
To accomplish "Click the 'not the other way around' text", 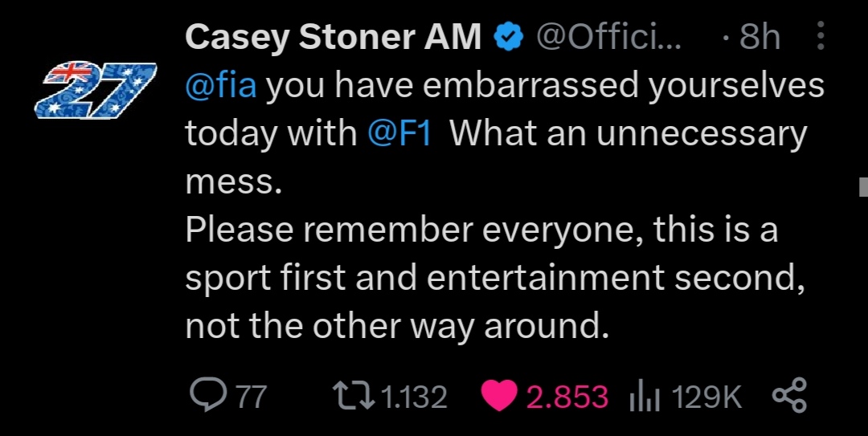I will (x=397, y=325).
